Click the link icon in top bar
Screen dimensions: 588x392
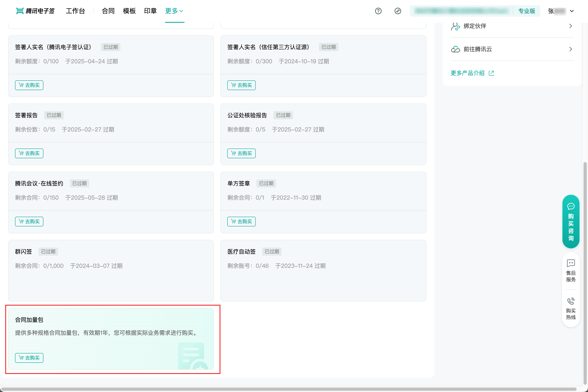(398, 11)
